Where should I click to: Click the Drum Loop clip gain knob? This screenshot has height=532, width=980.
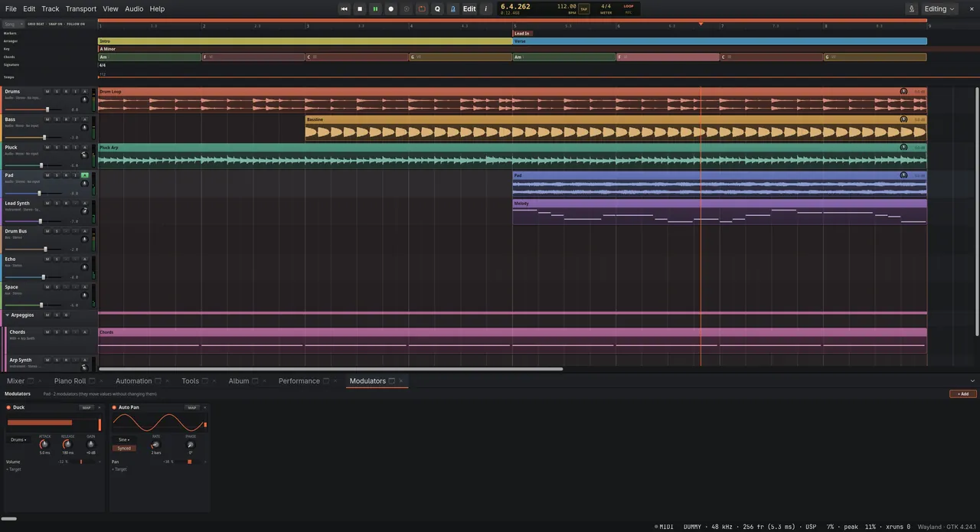click(x=903, y=91)
